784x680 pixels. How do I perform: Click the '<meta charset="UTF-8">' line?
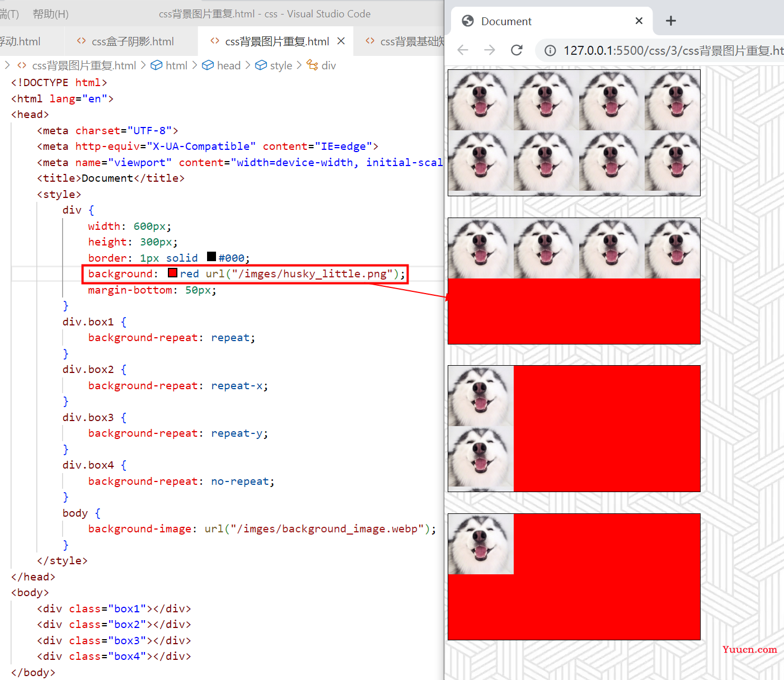107,131
